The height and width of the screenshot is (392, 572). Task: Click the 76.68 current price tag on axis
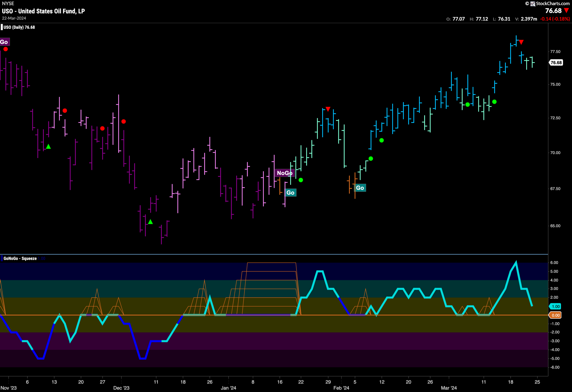click(x=556, y=63)
